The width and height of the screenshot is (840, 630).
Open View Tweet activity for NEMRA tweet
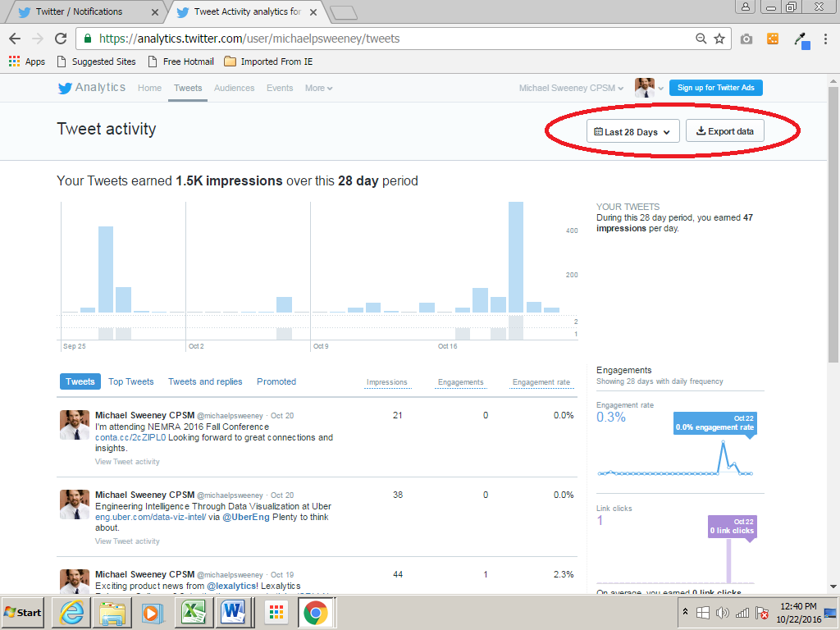click(127, 462)
